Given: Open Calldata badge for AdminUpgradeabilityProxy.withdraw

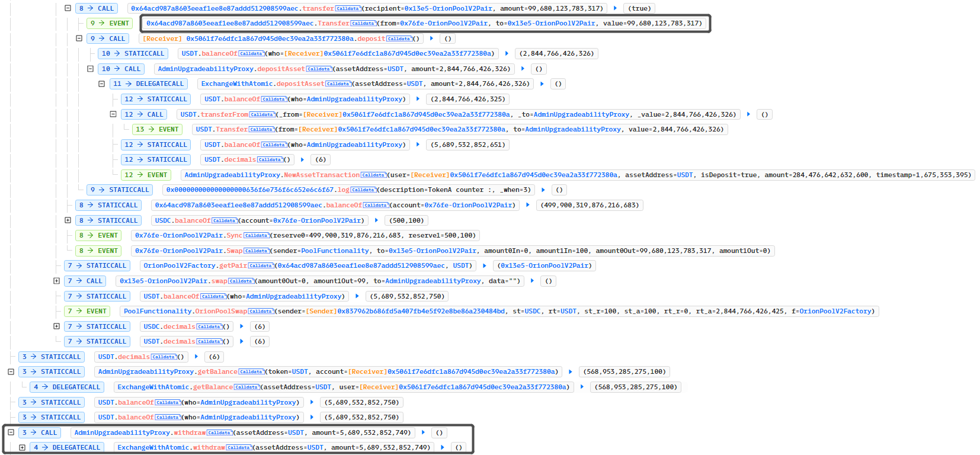Looking at the screenshot, I should pyautogui.click(x=219, y=433).
